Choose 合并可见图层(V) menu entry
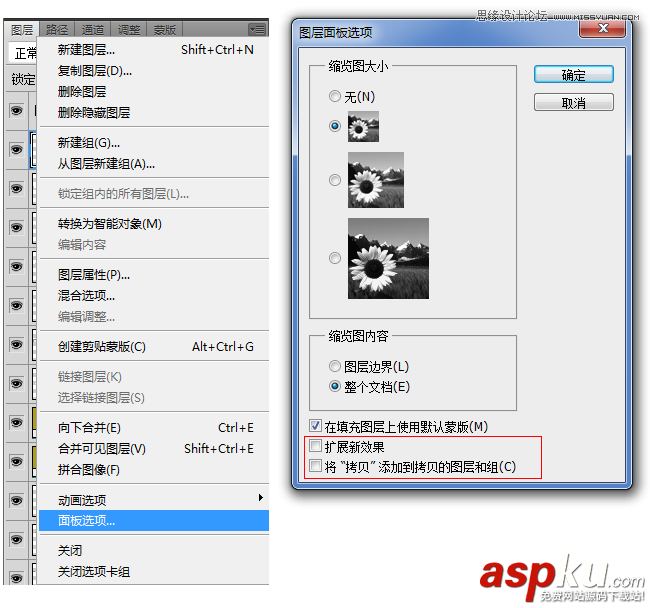650x608 pixels. pyautogui.click(x=154, y=448)
